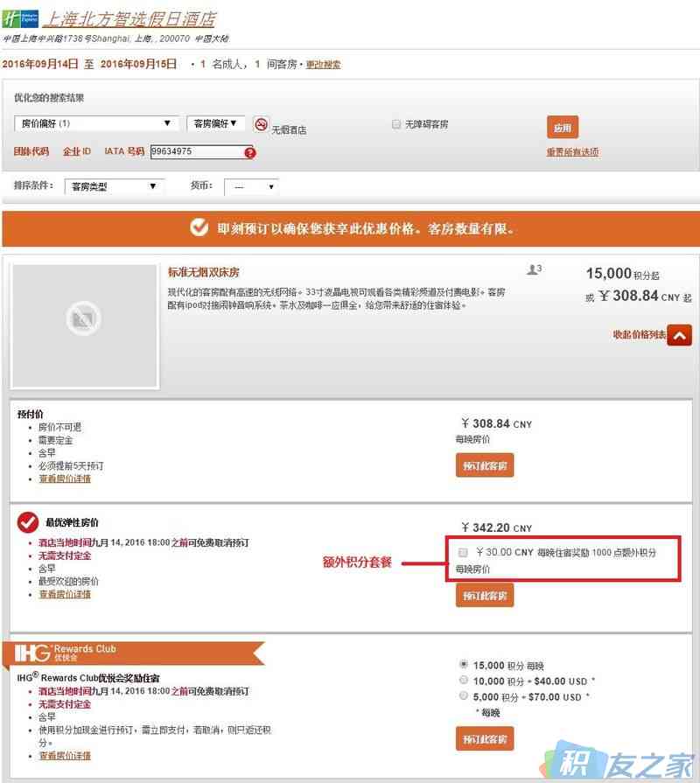Select the 10,000 积分 + $40.00 USD option

[464, 680]
